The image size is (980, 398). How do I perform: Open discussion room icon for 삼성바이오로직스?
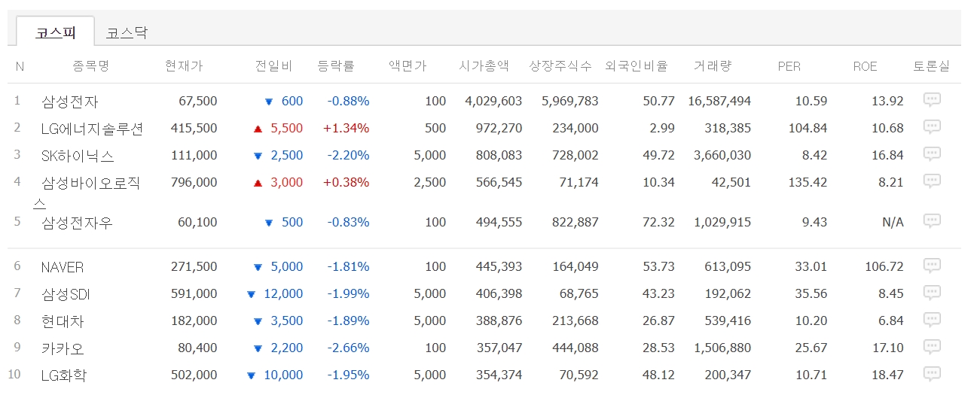[932, 181]
